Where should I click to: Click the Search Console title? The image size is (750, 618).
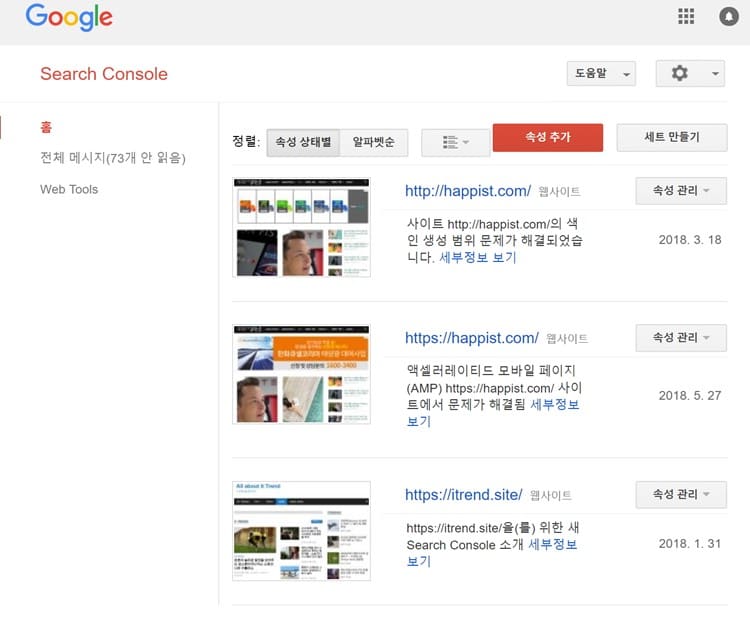pyautogui.click(x=104, y=74)
